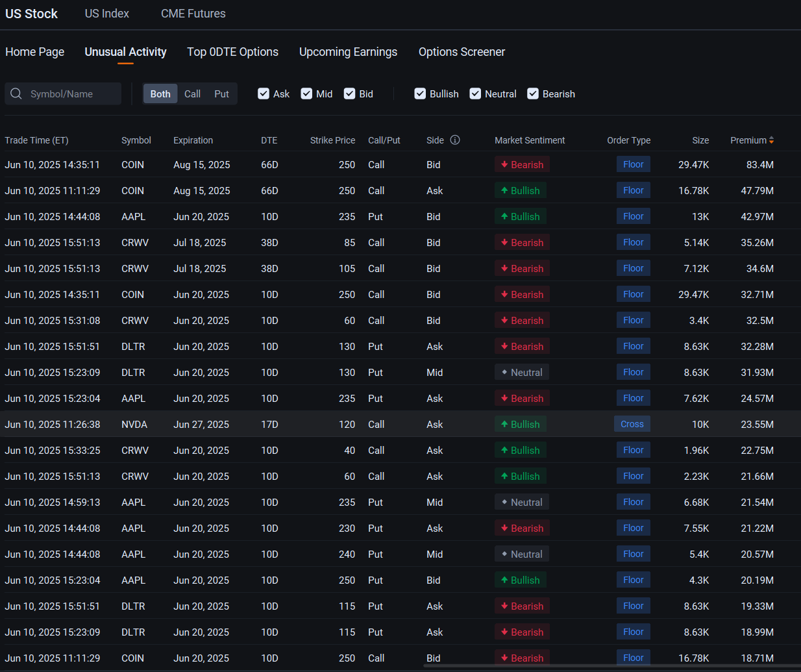The image size is (801, 672).
Task: Click the 32.28M premium value
Action: (x=757, y=347)
